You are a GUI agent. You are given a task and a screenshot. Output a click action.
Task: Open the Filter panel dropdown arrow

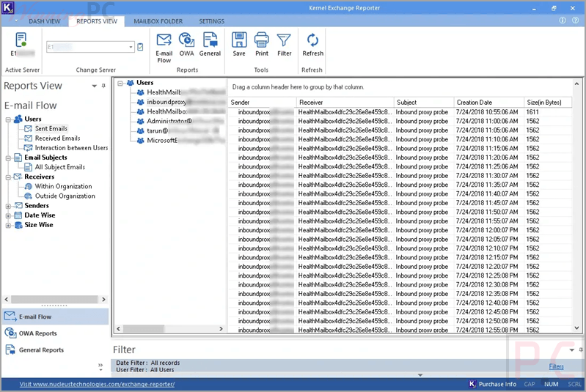coord(572,350)
